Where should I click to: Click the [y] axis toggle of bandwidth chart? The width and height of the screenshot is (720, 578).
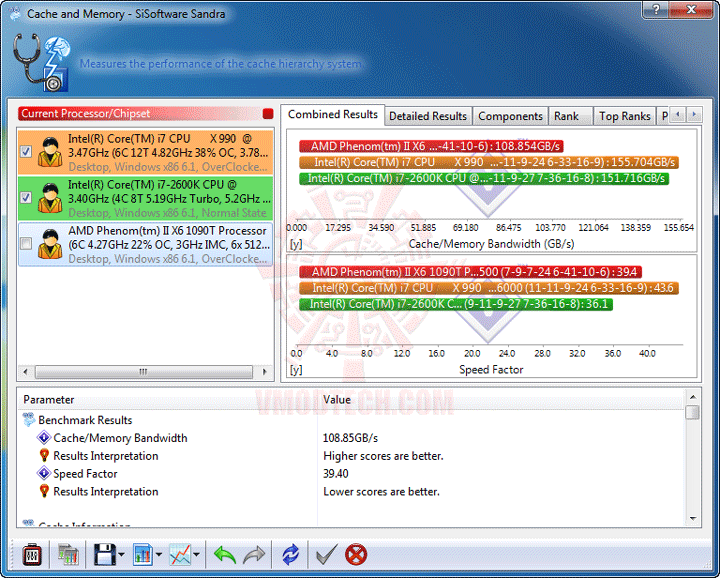296,244
